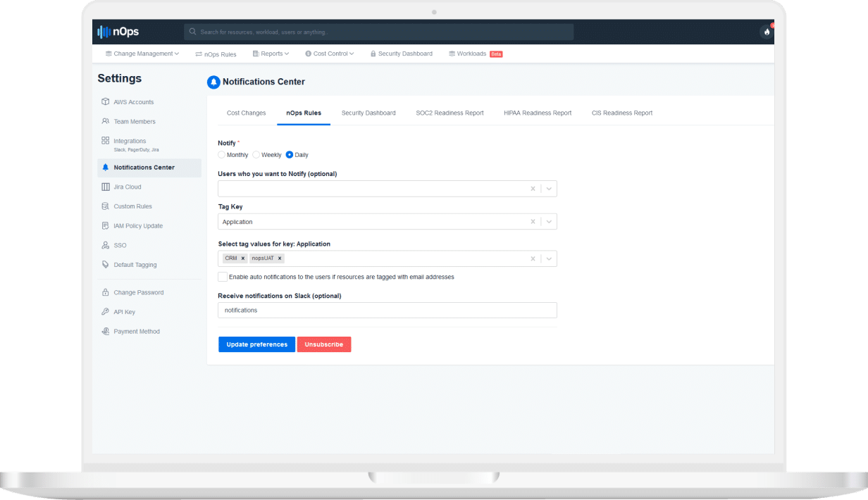The image size is (868, 500).
Task: Click the API Key icon
Action: coord(105,312)
